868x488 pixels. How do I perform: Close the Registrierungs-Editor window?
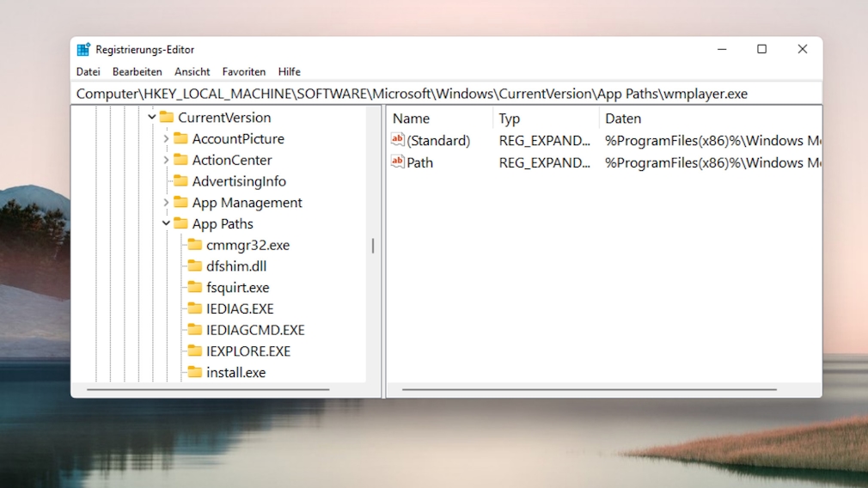coord(802,49)
